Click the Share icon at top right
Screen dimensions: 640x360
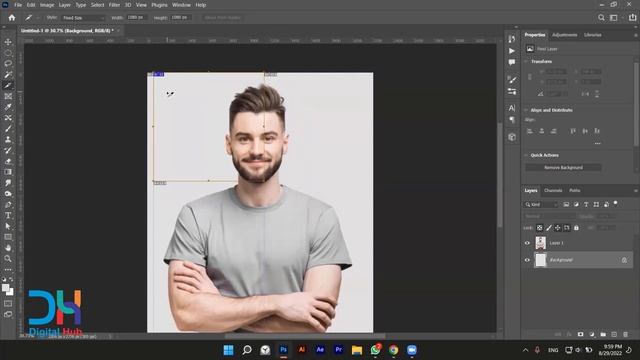click(x=633, y=18)
